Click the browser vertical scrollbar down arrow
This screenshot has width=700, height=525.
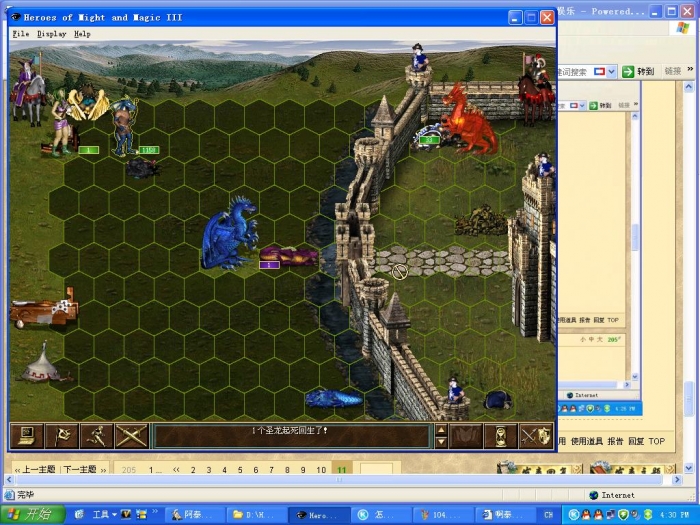click(688, 468)
